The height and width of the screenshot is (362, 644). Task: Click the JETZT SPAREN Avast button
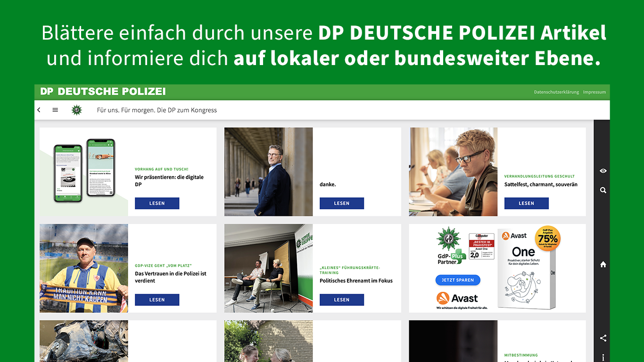coord(458,280)
